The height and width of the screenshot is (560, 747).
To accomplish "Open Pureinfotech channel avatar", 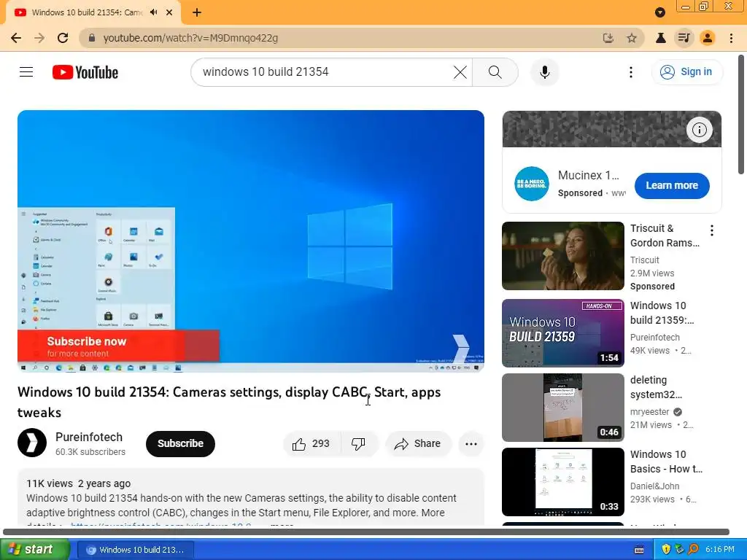I will 32,443.
